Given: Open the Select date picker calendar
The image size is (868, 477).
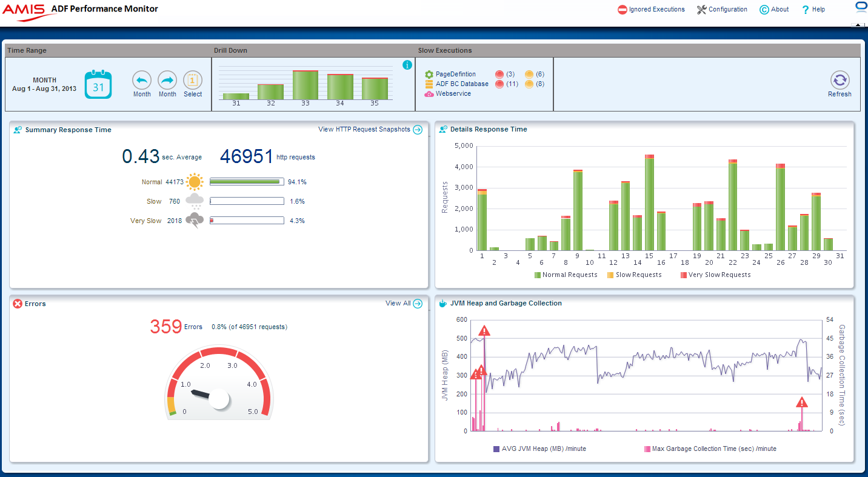Looking at the screenshot, I should pyautogui.click(x=193, y=79).
